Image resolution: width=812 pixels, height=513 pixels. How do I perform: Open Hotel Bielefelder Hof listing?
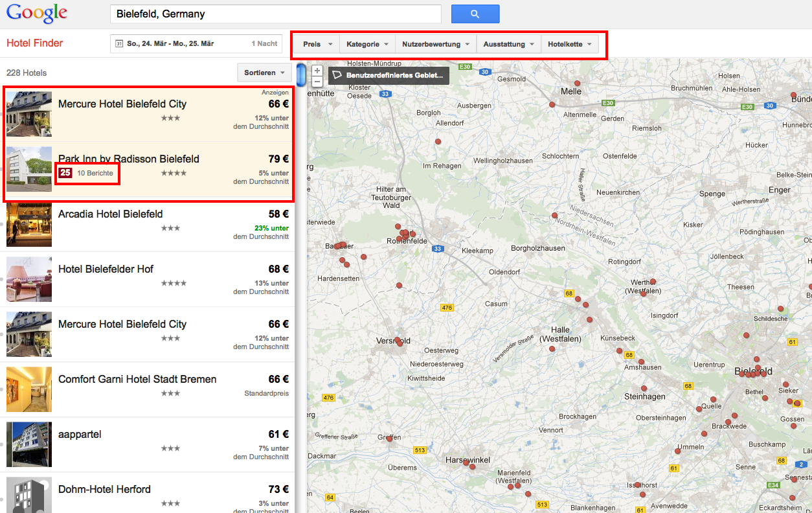(106, 269)
